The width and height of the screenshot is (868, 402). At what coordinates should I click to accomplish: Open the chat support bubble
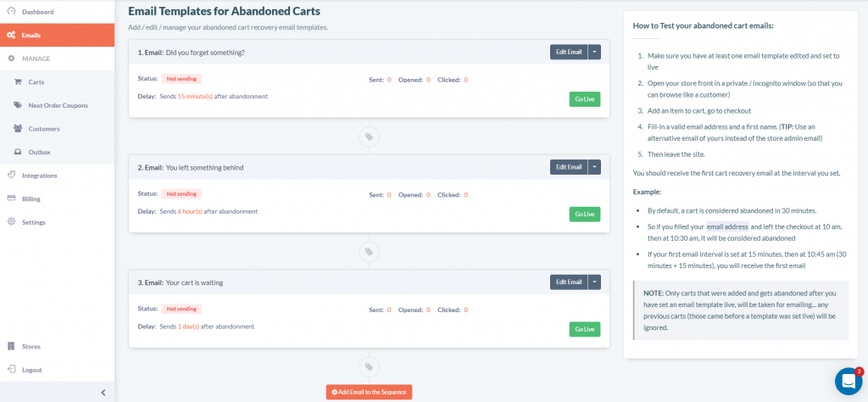click(x=848, y=381)
